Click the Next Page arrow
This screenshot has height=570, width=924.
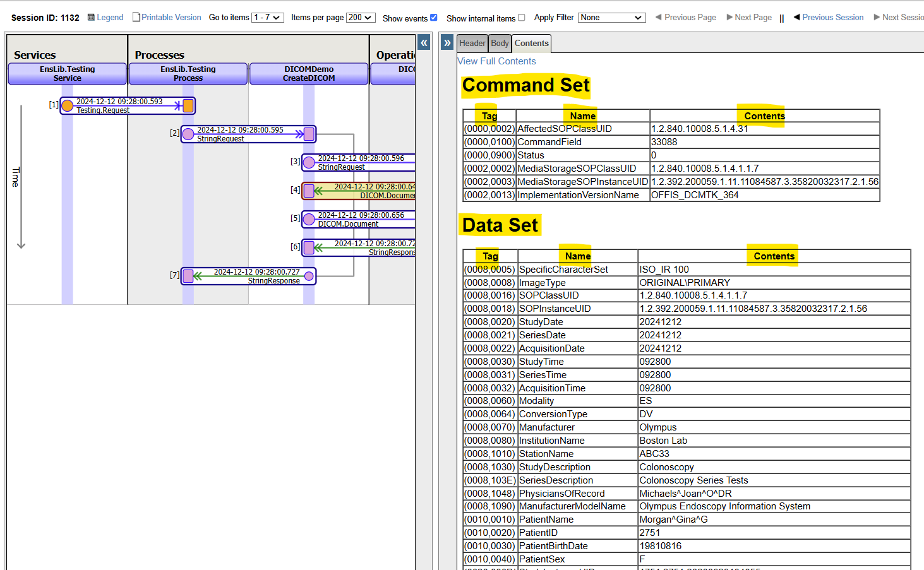pyautogui.click(x=729, y=17)
